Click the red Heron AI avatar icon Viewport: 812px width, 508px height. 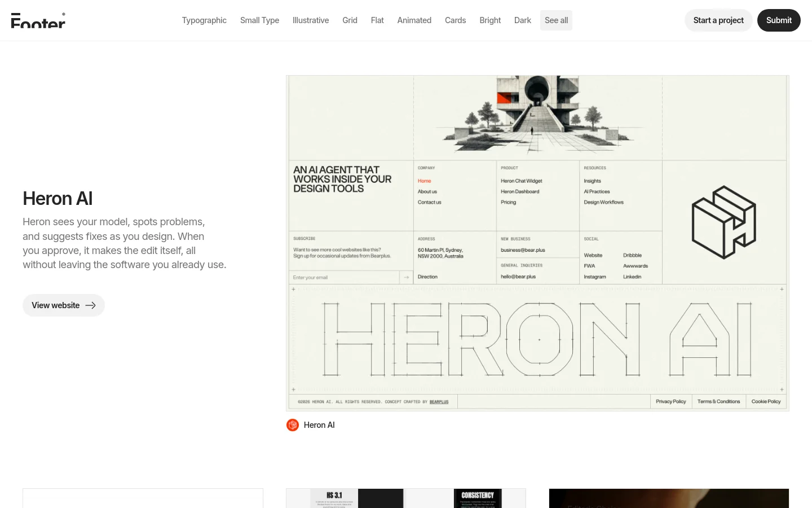(x=293, y=425)
